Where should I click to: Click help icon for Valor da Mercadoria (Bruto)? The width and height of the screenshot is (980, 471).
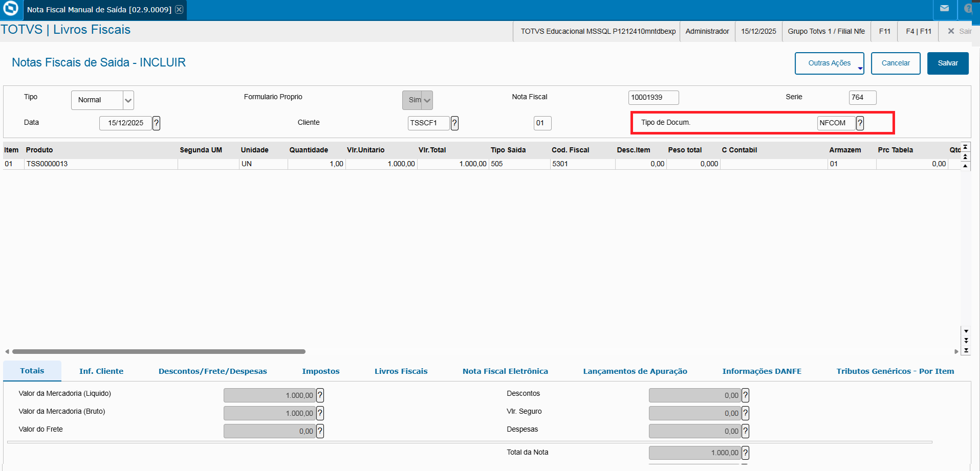point(320,413)
